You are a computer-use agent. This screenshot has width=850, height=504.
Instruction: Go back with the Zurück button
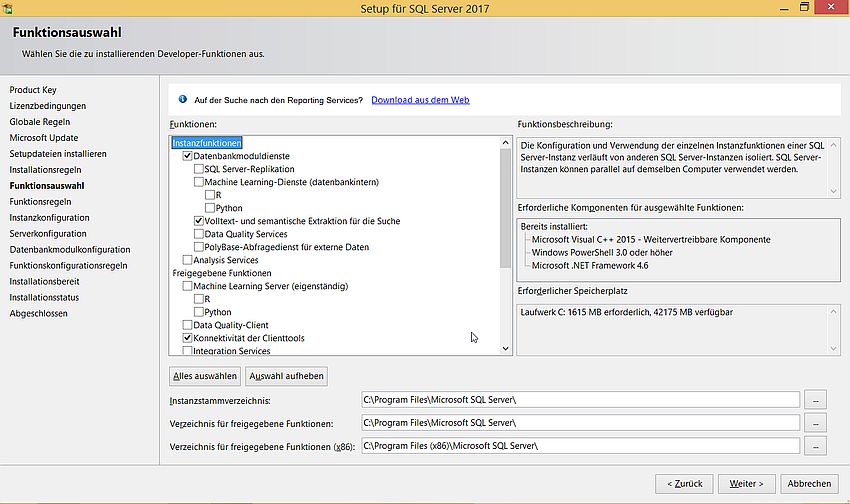coord(685,484)
